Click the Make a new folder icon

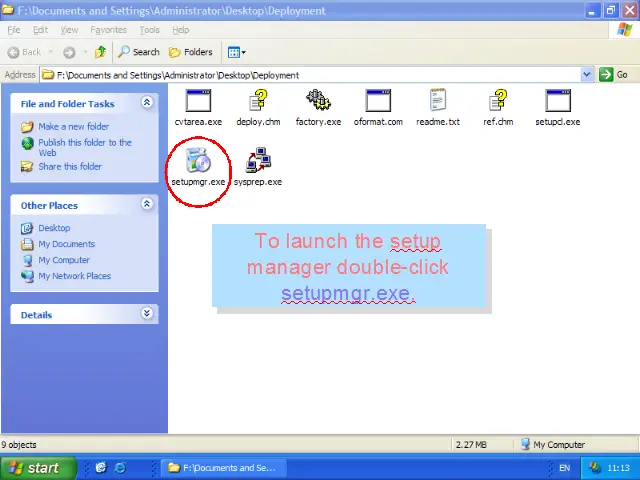coord(27,127)
